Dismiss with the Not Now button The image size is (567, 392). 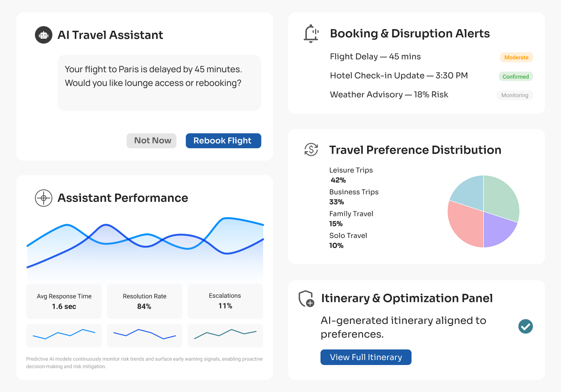(152, 141)
